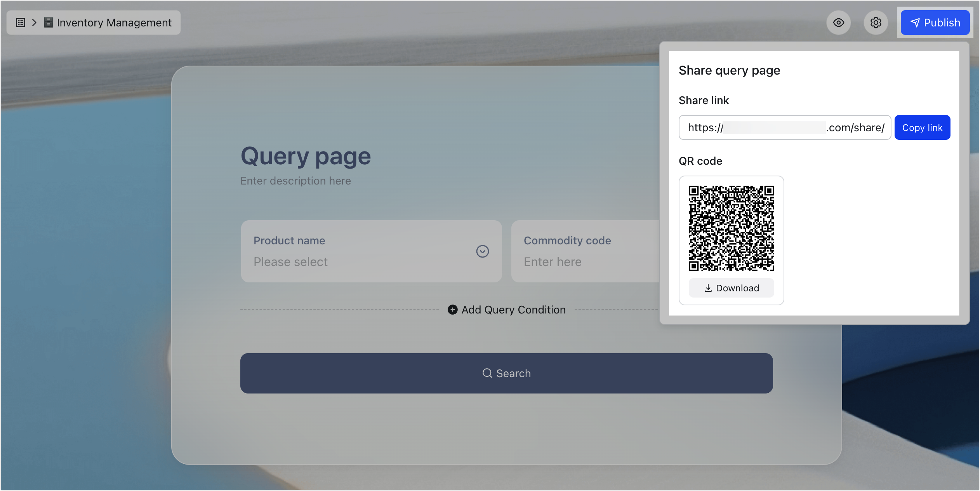The image size is (980, 491).
Task: Copy the share link to clipboard
Action: (x=922, y=127)
